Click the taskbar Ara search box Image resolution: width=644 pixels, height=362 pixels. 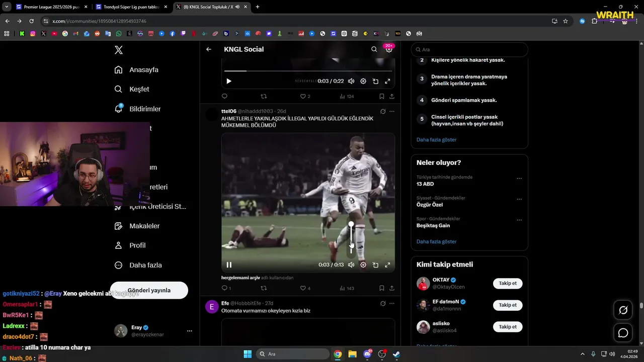coord(292,354)
